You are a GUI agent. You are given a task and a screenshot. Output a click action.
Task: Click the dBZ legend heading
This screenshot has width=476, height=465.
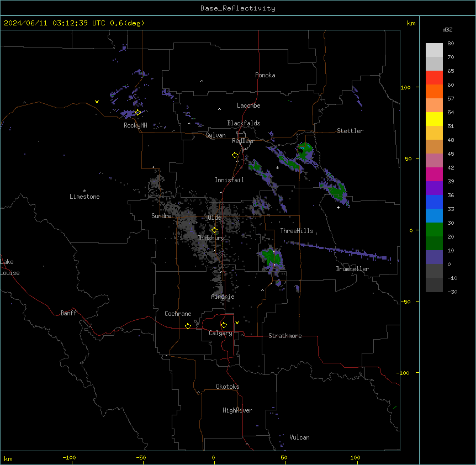pyautogui.click(x=447, y=30)
